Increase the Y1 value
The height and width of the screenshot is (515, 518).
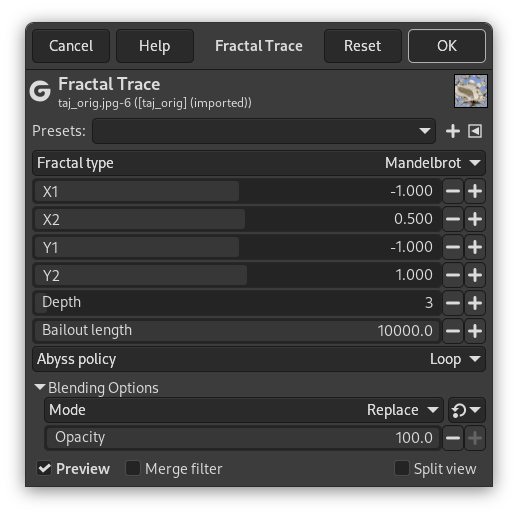(x=475, y=247)
